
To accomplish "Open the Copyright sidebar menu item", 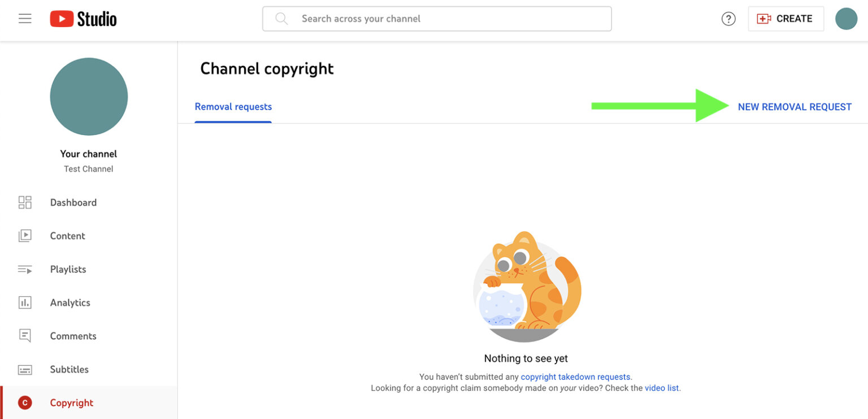I will (72, 403).
